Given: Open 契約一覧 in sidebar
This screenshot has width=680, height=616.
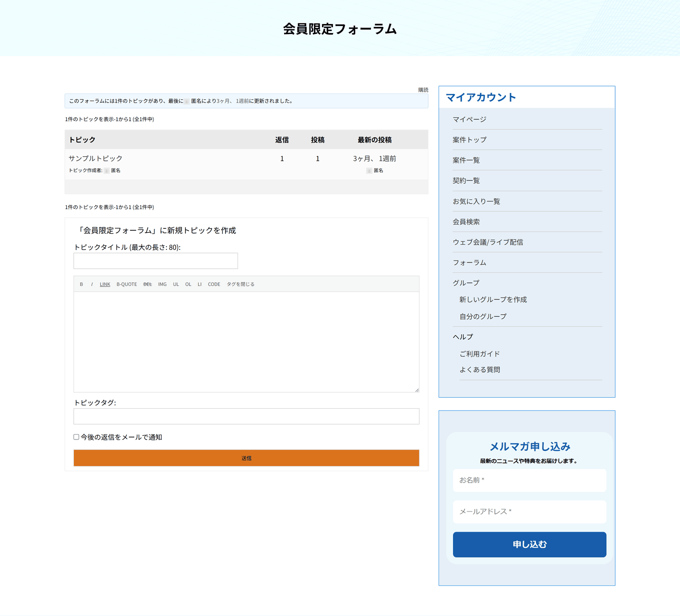Looking at the screenshot, I should click(466, 181).
